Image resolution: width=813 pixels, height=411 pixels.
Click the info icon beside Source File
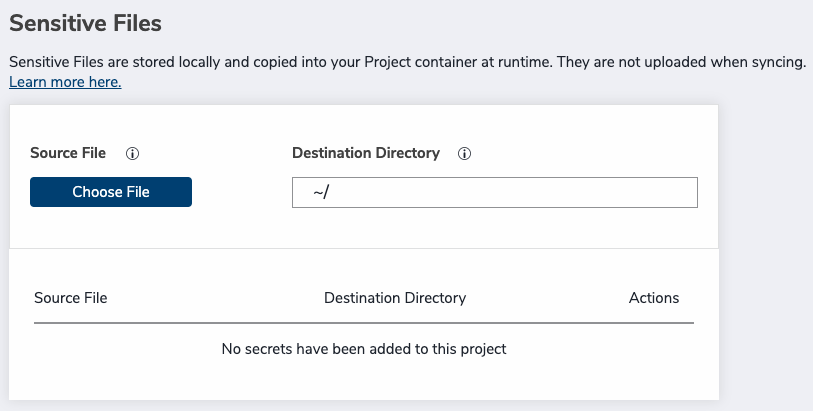click(x=132, y=154)
